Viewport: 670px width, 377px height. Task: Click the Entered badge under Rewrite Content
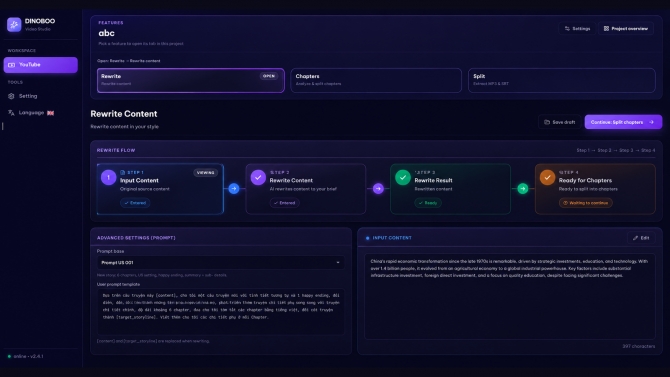(x=285, y=203)
